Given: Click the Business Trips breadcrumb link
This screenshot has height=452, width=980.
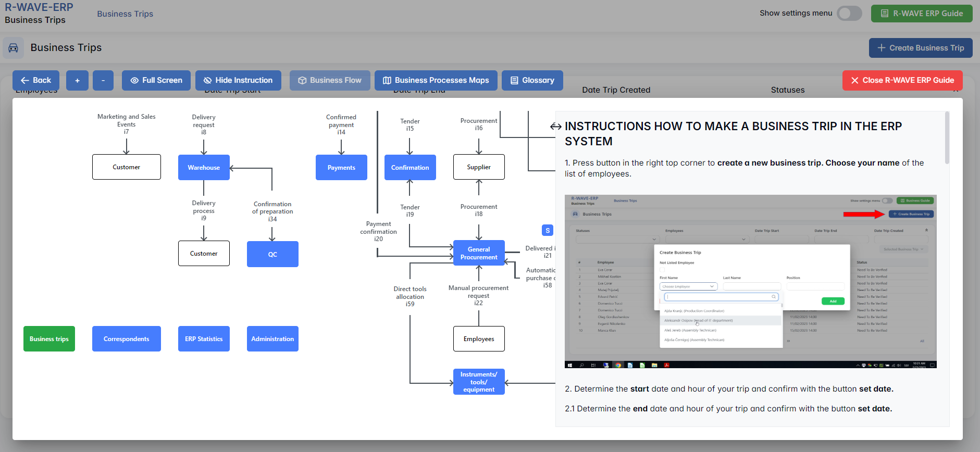Looking at the screenshot, I should click(x=125, y=14).
